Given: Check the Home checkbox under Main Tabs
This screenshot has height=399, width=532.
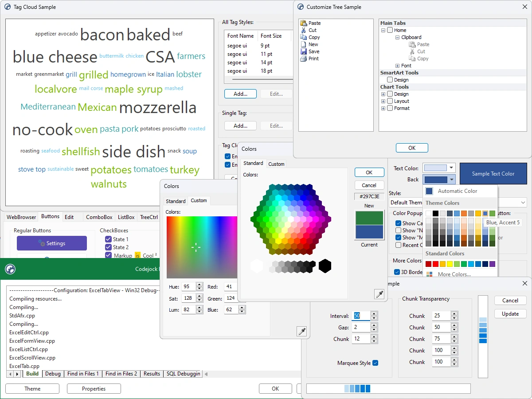Looking at the screenshot, I should coord(390,30).
